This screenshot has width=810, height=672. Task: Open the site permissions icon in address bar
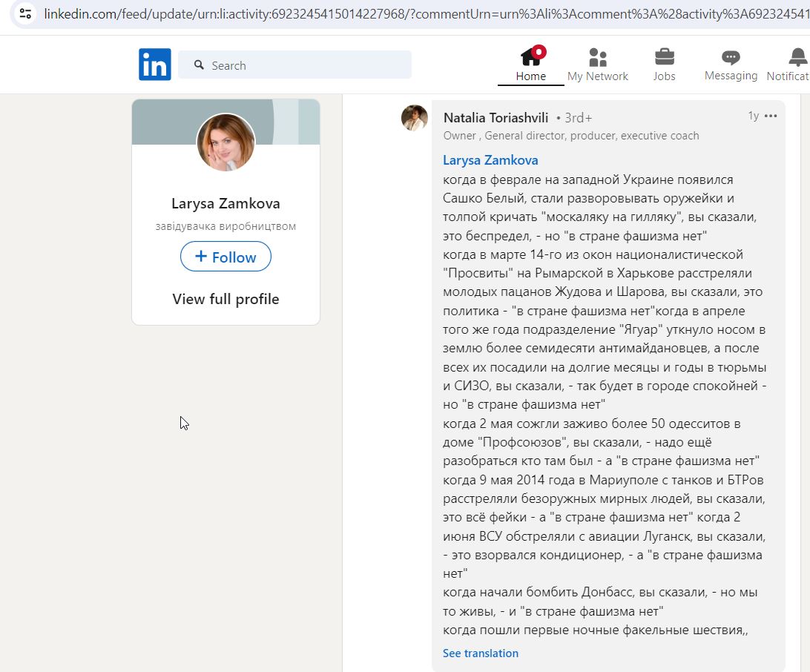point(25,13)
